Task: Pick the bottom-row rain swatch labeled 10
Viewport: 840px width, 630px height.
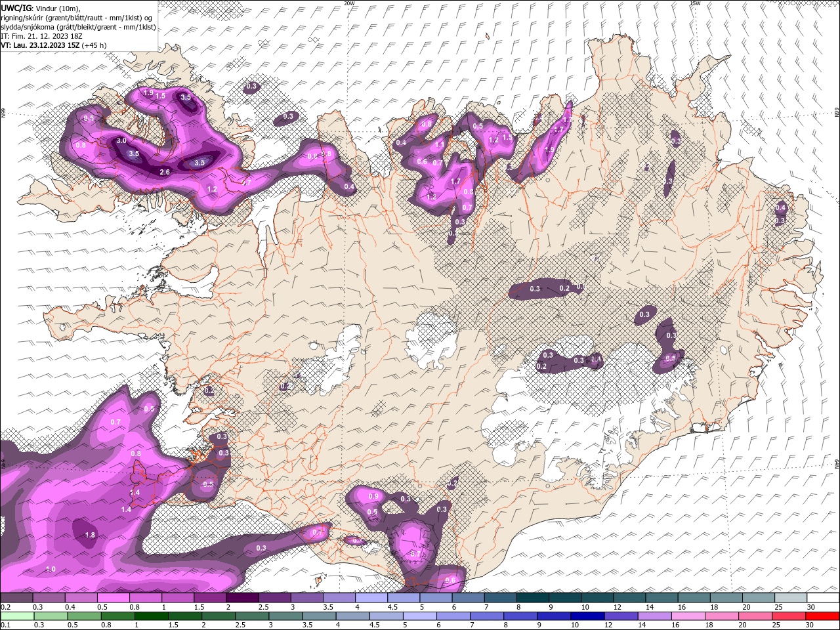Action: (587, 615)
